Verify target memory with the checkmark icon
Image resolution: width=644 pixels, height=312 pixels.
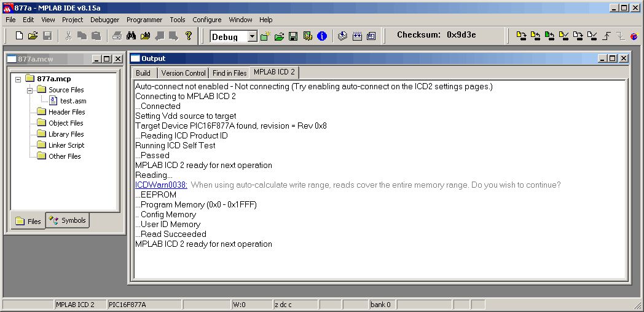coord(563,36)
